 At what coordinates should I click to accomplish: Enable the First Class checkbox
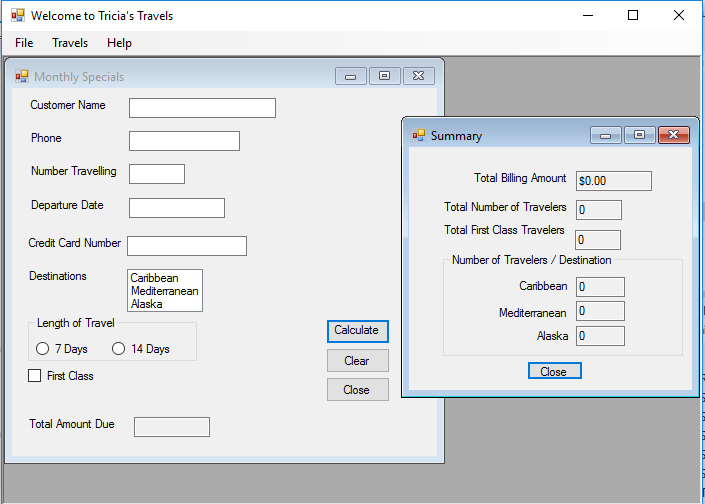click(35, 376)
